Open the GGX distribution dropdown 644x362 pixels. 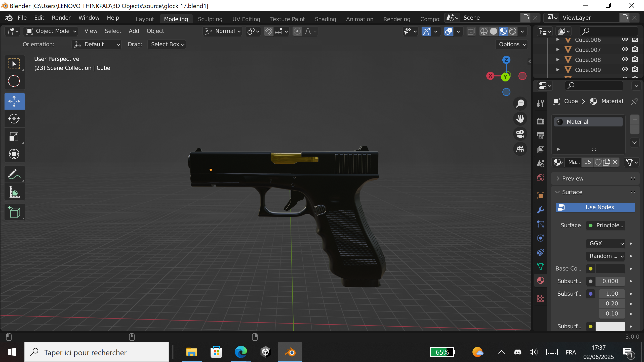(606, 243)
